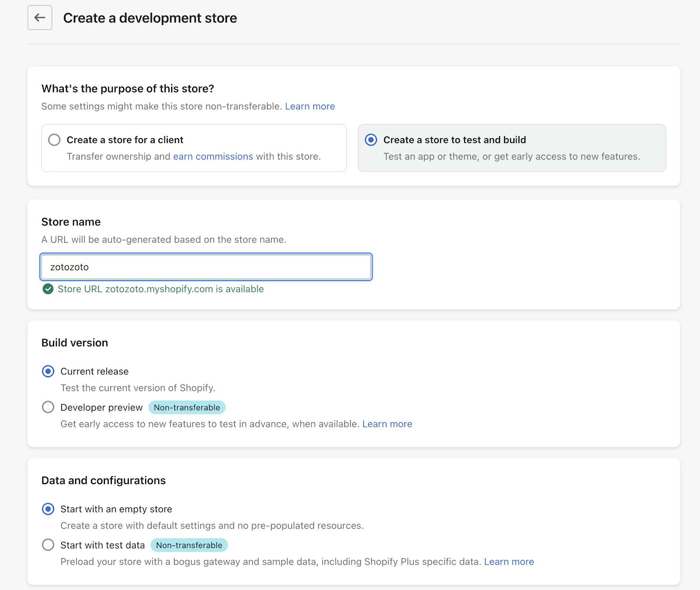Open Learn more link under Developer preview
Viewport: 700px width, 590px height.
[x=387, y=424]
